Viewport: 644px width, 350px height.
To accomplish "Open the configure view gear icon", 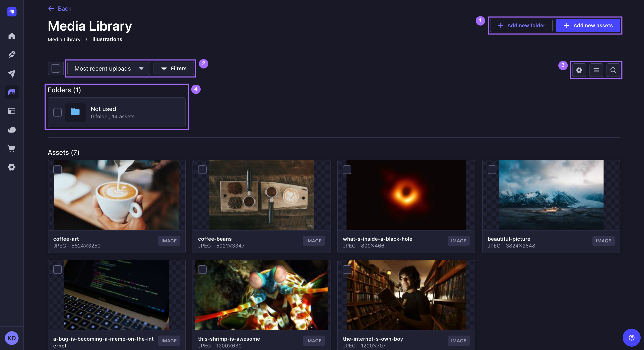I will 579,70.
